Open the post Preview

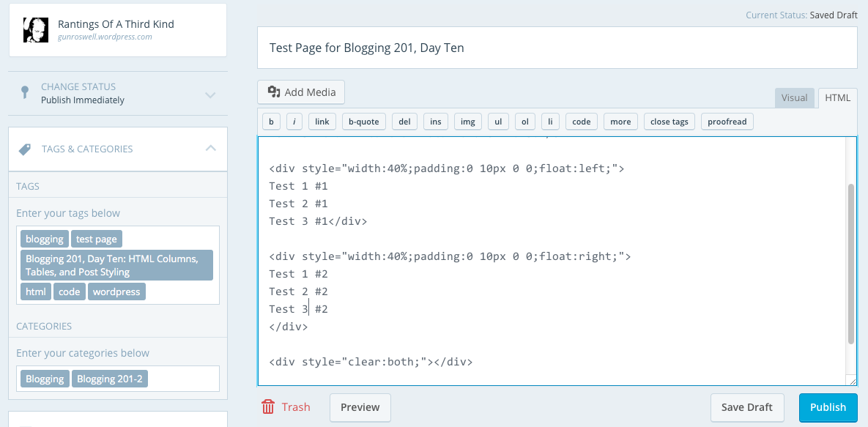360,408
